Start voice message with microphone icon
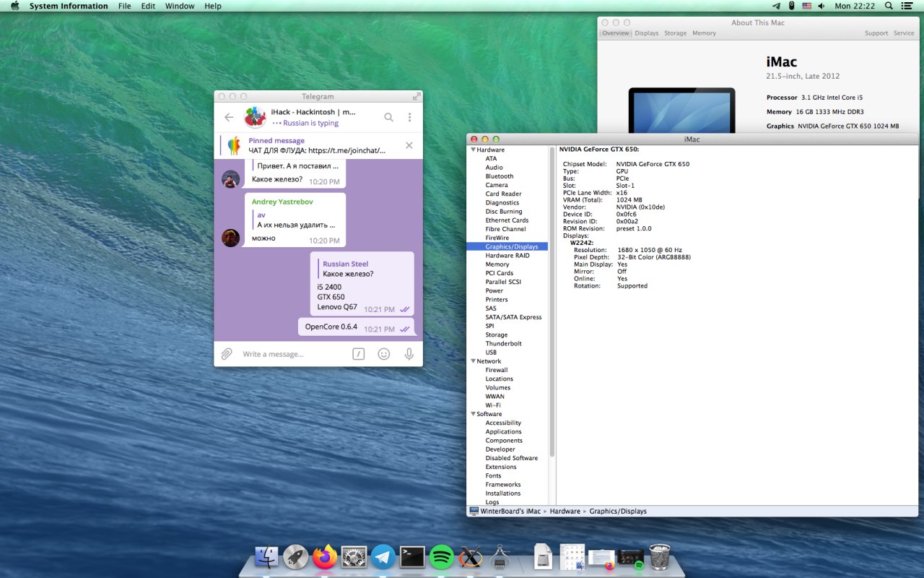 pos(409,354)
